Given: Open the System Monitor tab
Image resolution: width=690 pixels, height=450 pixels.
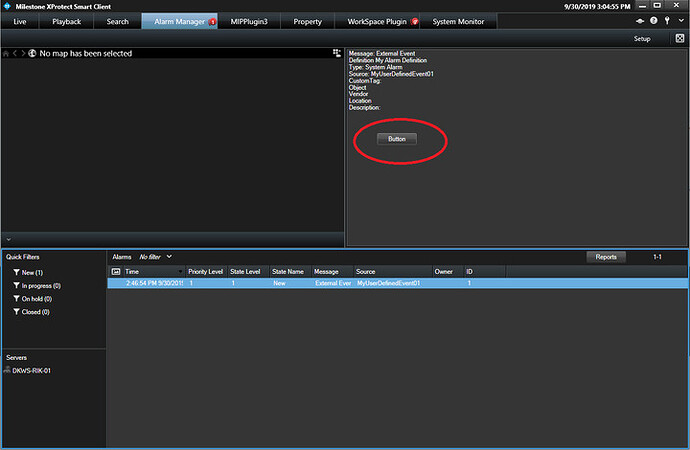Looking at the screenshot, I should [457, 21].
